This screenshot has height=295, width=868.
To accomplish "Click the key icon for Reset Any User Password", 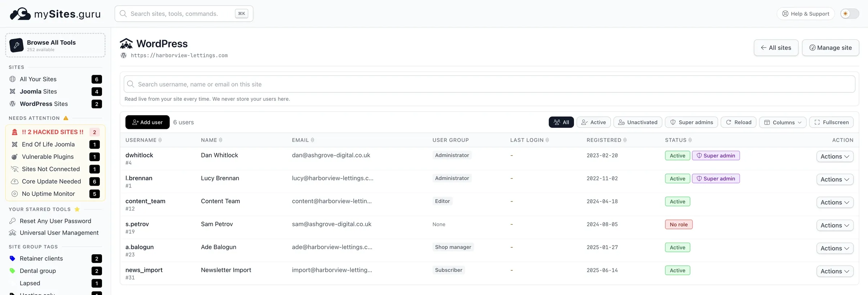I will pos(13,221).
